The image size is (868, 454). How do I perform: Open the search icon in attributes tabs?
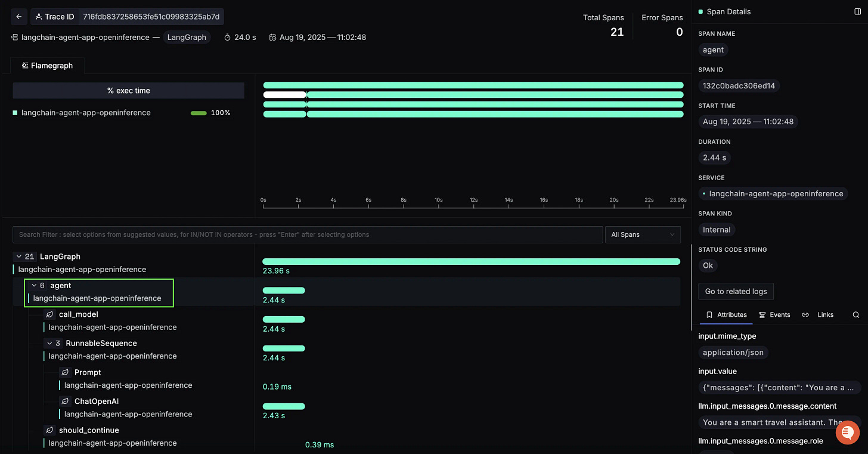856,314
